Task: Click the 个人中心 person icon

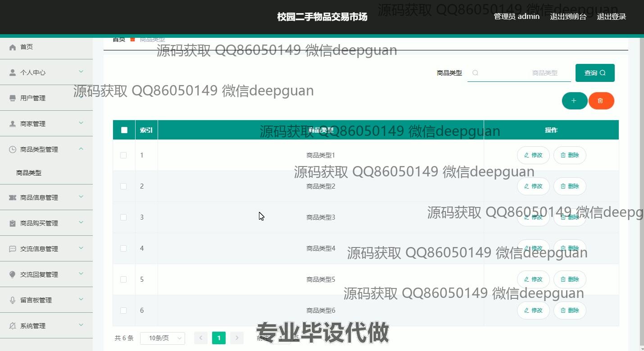Action: point(13,72)
